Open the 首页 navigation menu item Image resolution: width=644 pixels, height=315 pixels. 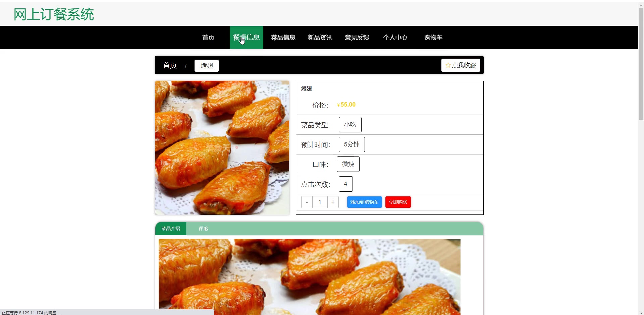click(208, 38)
